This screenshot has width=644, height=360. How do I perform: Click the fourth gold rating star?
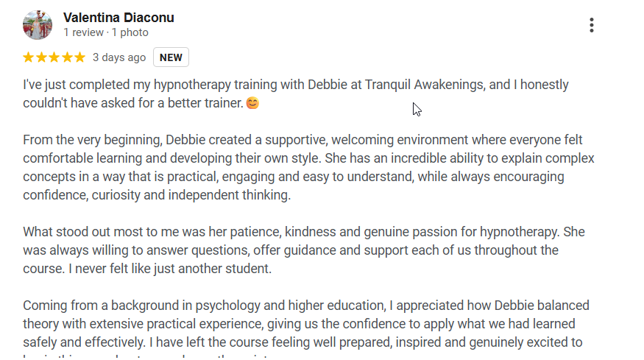click(x=67, y=57)
